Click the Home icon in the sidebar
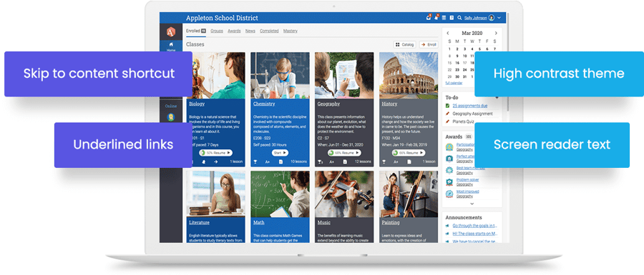 point(171,46)
